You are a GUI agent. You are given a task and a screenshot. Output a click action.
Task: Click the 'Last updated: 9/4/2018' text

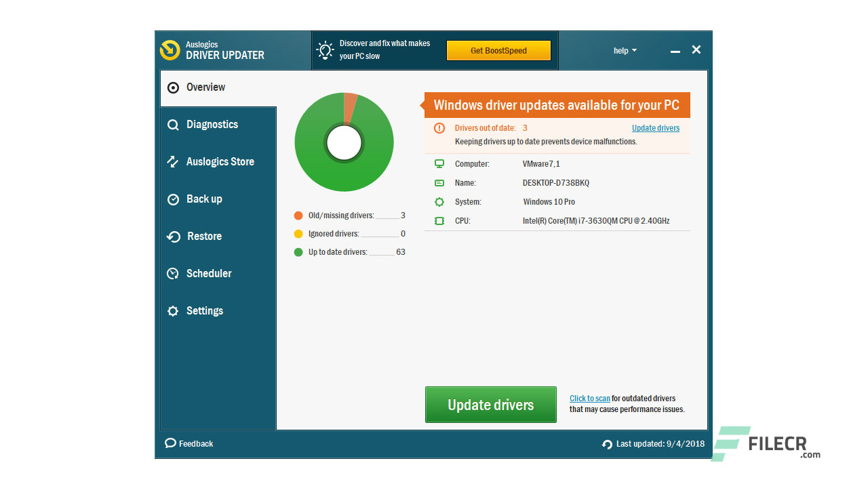click(x=660, y=444)
